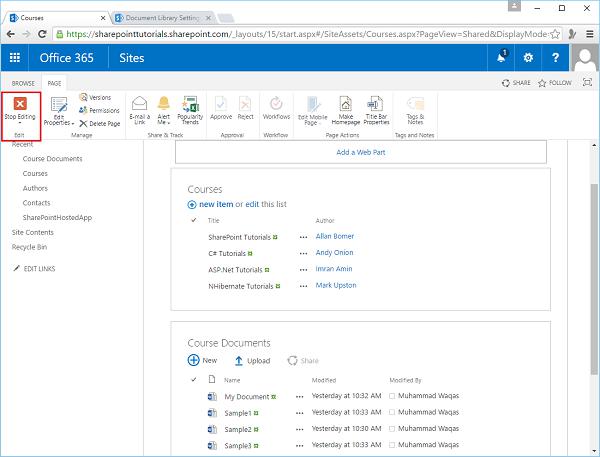
Task: Open the Office 365 app launcher grid
Action: 15,57
